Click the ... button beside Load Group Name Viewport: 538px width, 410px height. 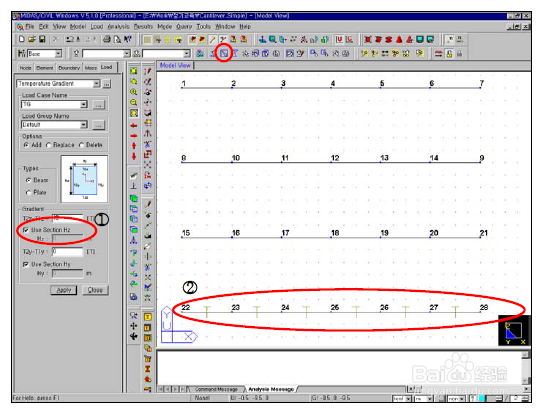point(99,125)
